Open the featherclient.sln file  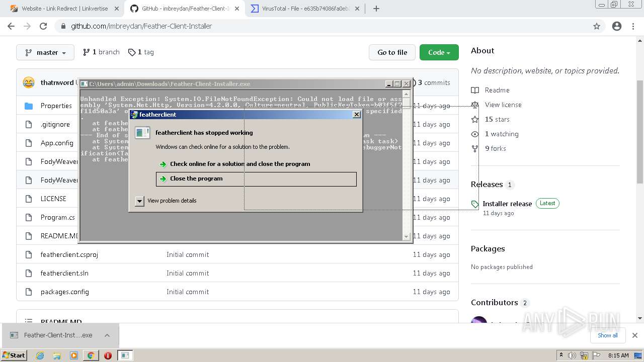pyautogui.click(x=64, y=273)
